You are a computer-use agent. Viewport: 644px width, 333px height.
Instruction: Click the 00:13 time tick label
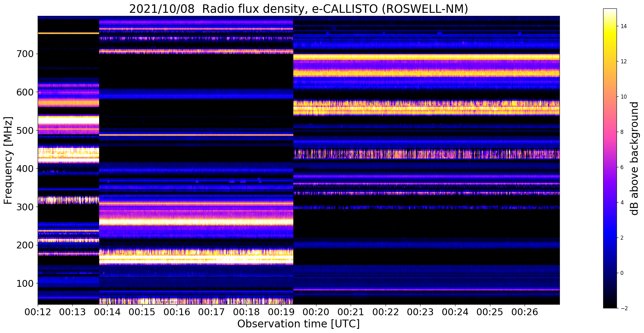click(x=73, y=312)
